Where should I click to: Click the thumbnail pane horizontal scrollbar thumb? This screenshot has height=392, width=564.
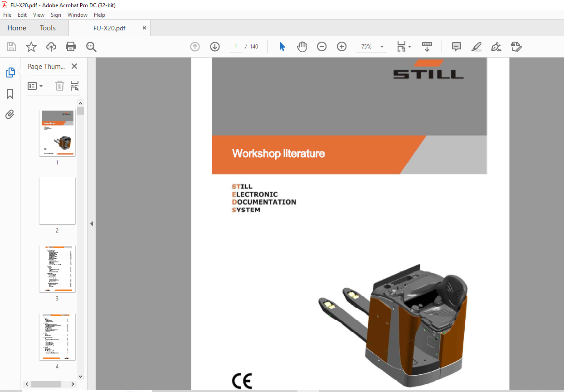pos(46,384)
